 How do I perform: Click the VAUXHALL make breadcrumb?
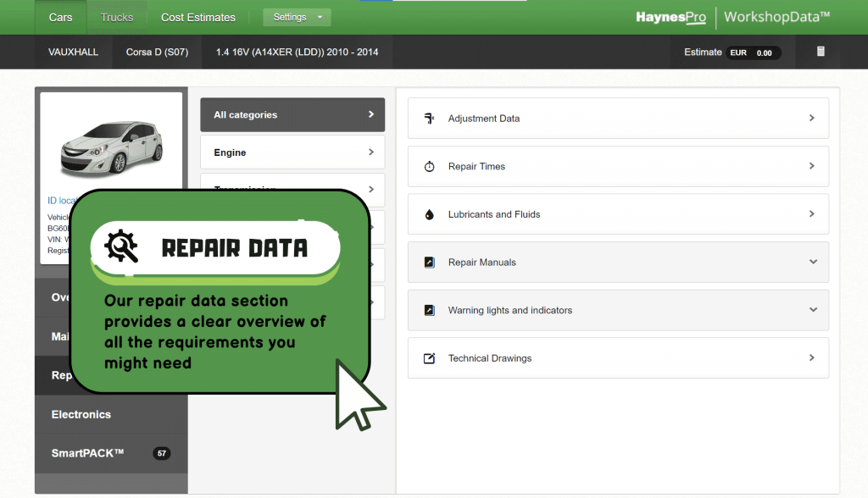coord(73,53)
